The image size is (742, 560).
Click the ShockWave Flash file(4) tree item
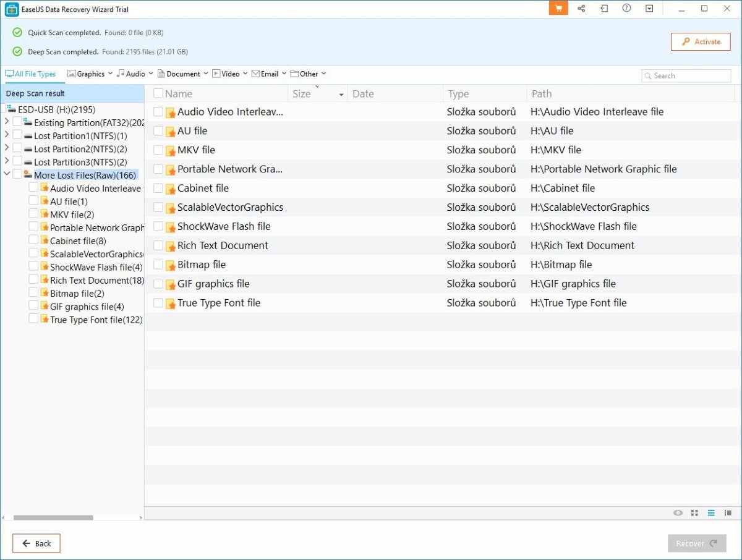pyautogui.click(x=96, y=267)
